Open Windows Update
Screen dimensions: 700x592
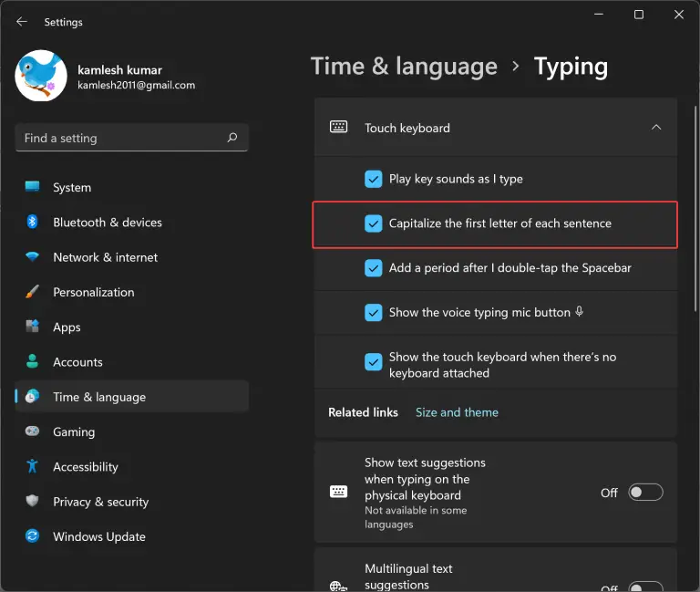(131, 536)
